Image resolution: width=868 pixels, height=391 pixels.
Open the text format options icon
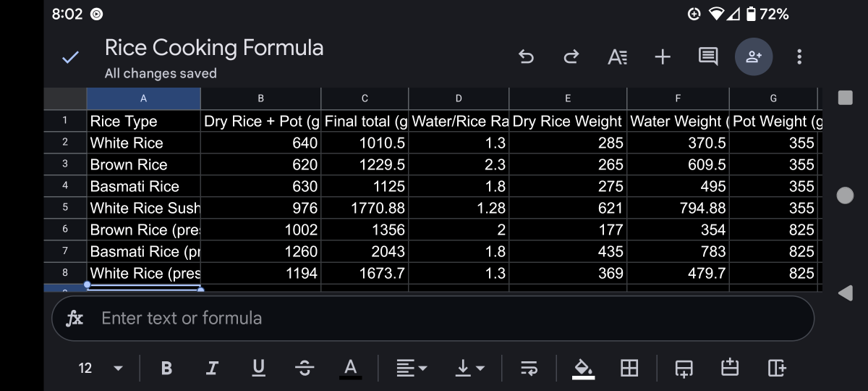click(x=617, y=56)
